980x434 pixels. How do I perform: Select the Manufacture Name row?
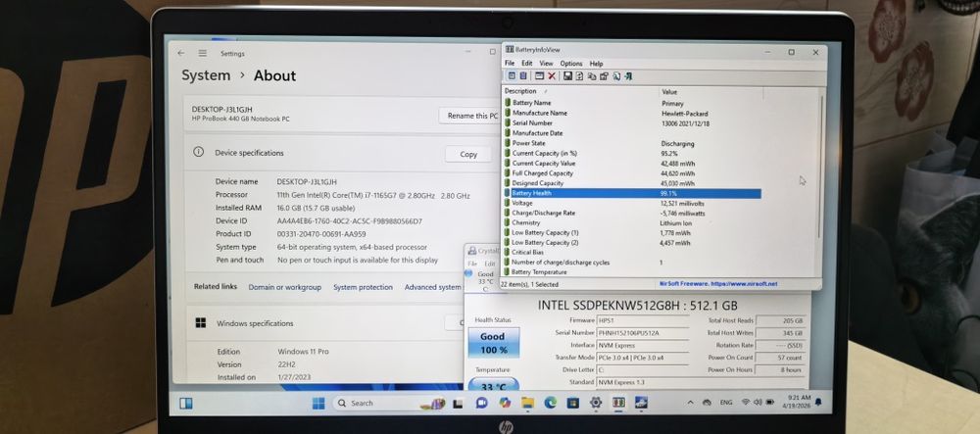point(632,113)
